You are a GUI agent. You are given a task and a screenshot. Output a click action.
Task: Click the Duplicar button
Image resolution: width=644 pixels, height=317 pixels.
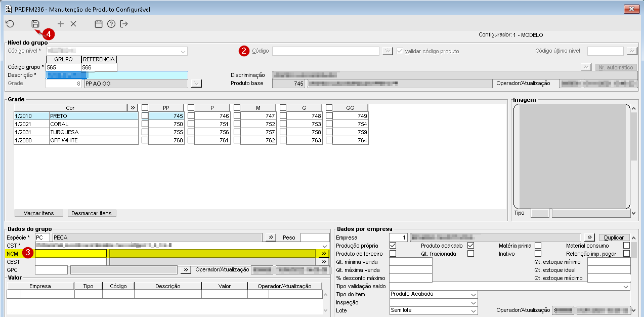615,237
